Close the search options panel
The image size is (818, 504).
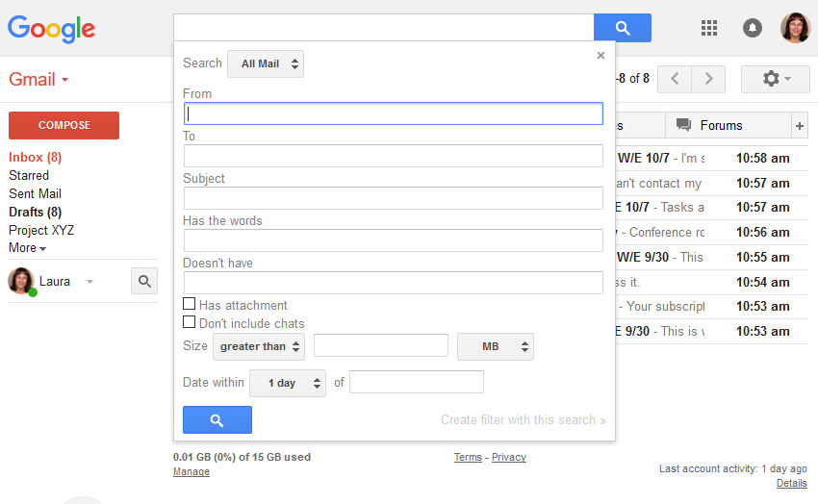(601, 56)
